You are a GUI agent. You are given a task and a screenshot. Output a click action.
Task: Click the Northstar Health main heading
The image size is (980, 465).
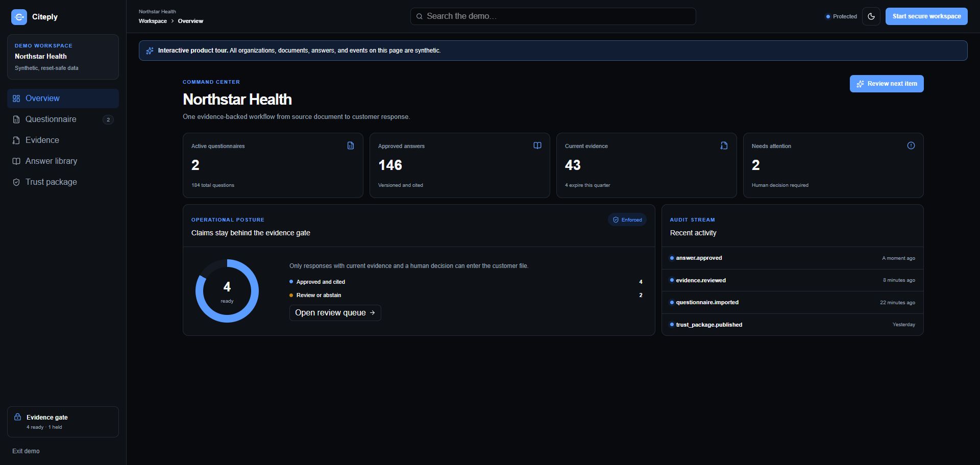coord(237,100)
